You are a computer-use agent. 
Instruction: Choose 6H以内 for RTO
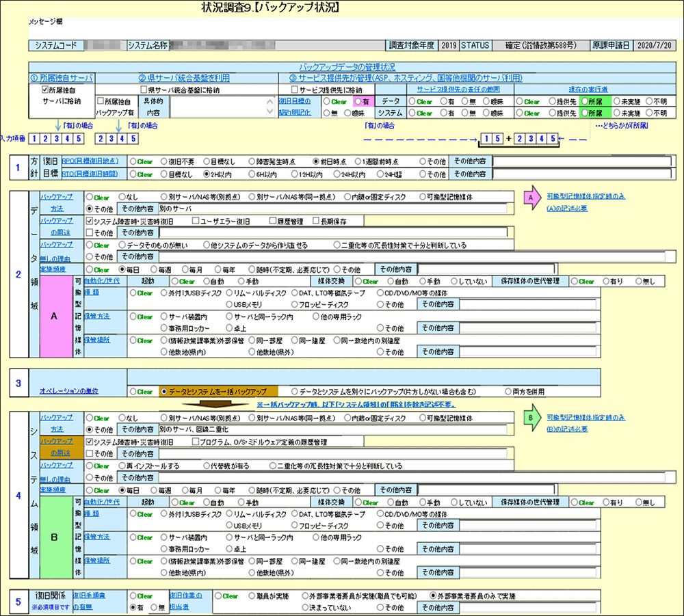point(252,174)
